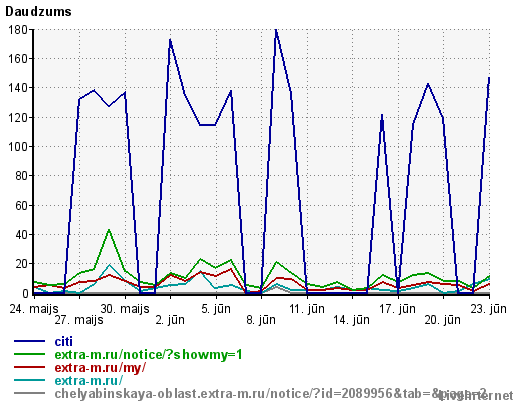Click the '11. jūn' x-axis label

pyautogui.click(x=307, y=309)
